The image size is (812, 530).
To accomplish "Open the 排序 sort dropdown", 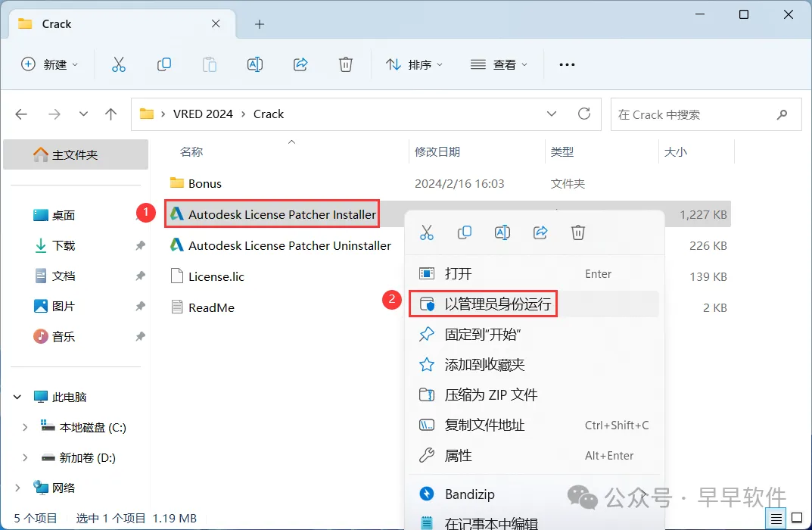I will [414, 65].
